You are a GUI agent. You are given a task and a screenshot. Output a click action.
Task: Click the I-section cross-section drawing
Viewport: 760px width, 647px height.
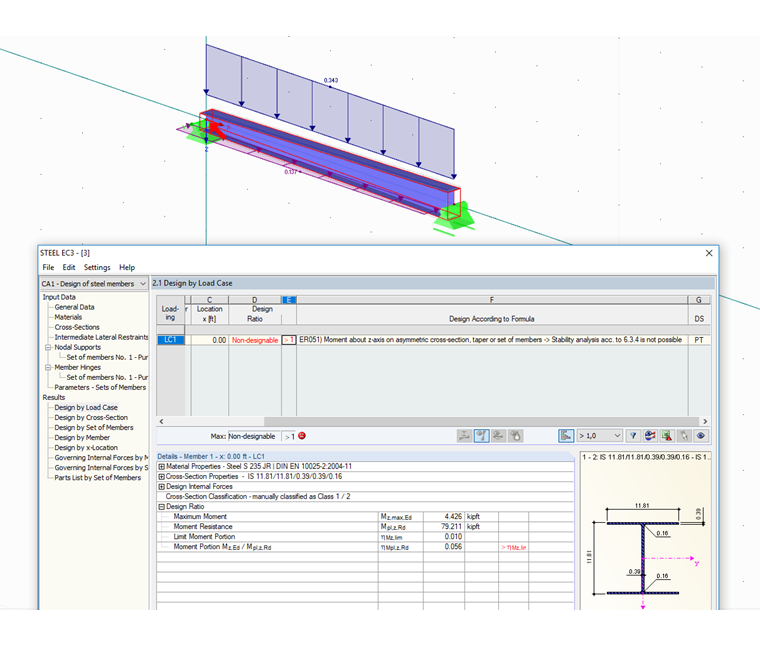click(643, 558)
